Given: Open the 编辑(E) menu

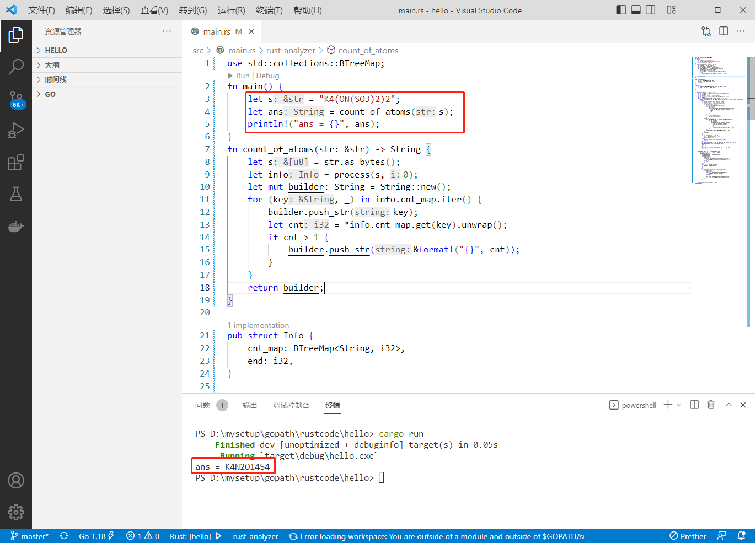Looking at the screenshot, I should [79, 10].
